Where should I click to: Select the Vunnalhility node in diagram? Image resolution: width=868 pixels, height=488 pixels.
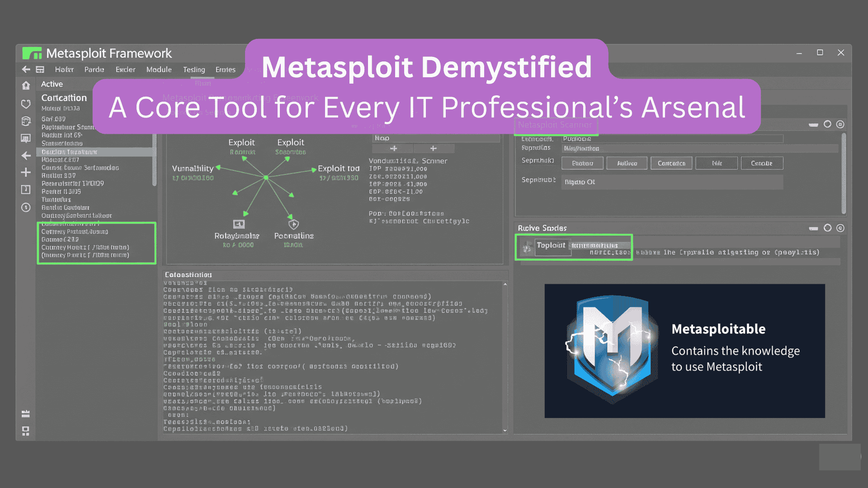coord(193,168)
